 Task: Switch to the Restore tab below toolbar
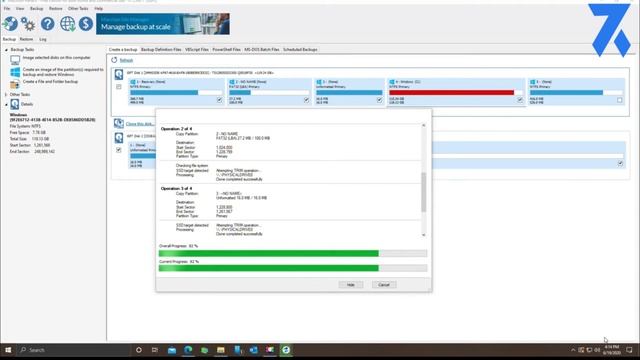tap(26, 39)
